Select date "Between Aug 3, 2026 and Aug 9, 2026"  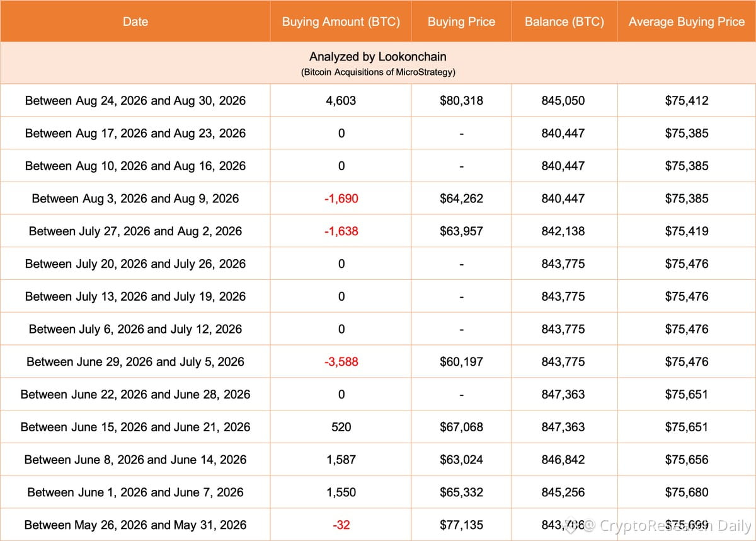click(135, 199)
